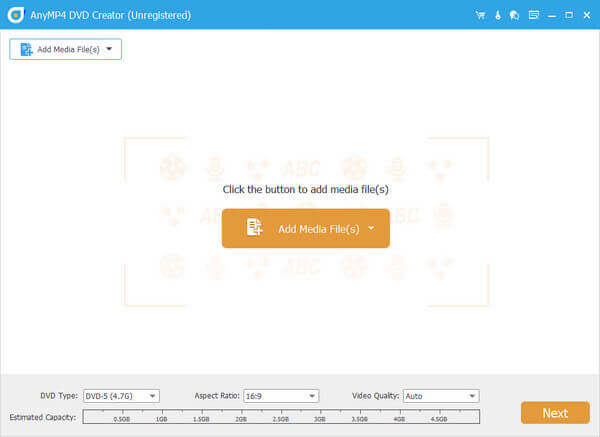The width and height of the screenshot is (600, 437).
Task: Open the Video Quality dropdown
Action: pos(441,396)
